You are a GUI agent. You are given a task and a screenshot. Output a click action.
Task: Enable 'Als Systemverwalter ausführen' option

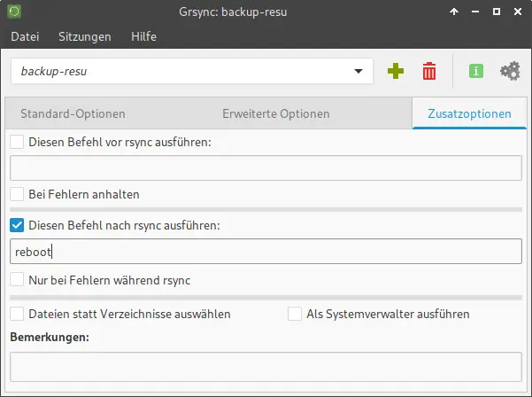[x=295, y=314]
